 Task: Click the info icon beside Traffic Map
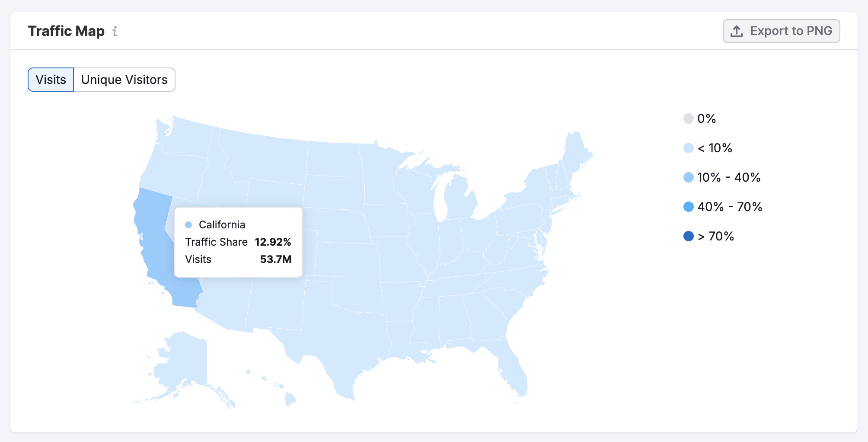(115, 31)
